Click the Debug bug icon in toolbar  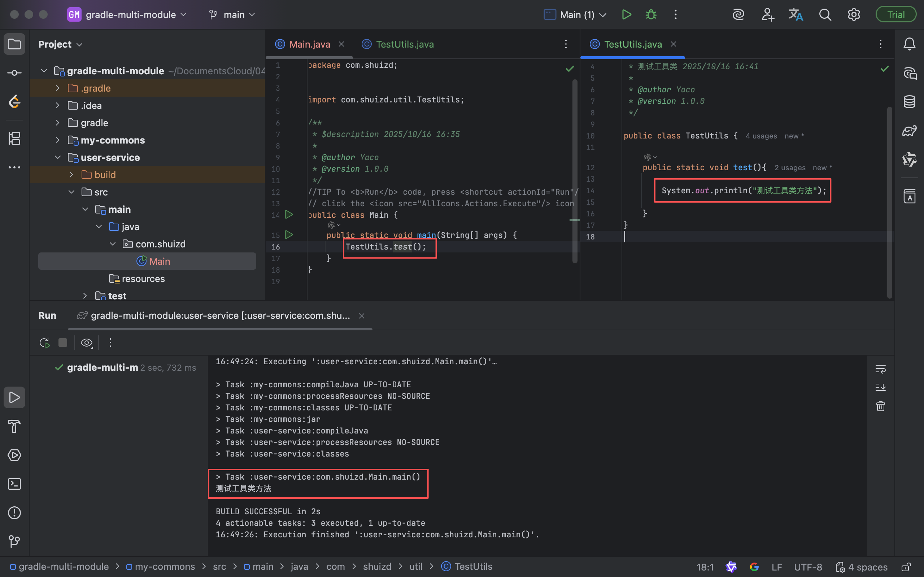651,14
